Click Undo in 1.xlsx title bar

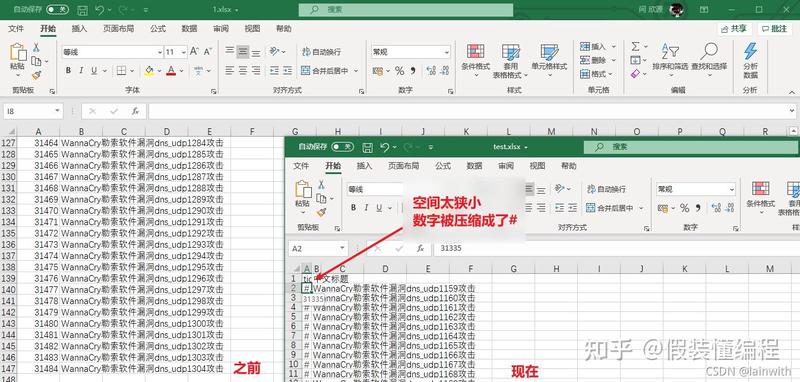pos(99,10)
